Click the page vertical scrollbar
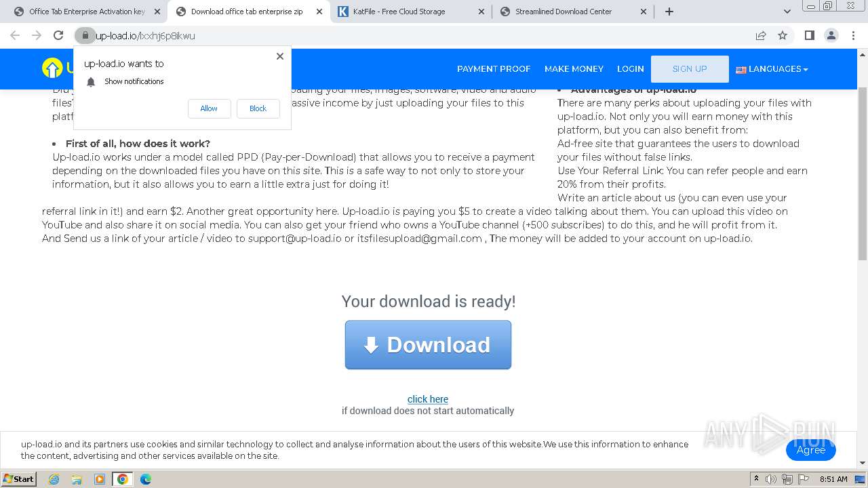Viewport: 868px width, 488px height. coord(863,174)
